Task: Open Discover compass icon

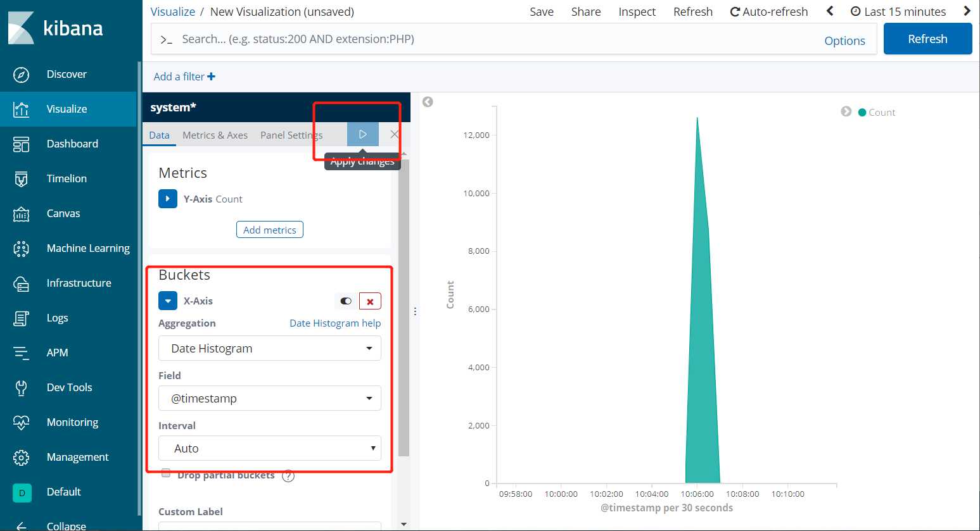Action: (x=21, y=74)
